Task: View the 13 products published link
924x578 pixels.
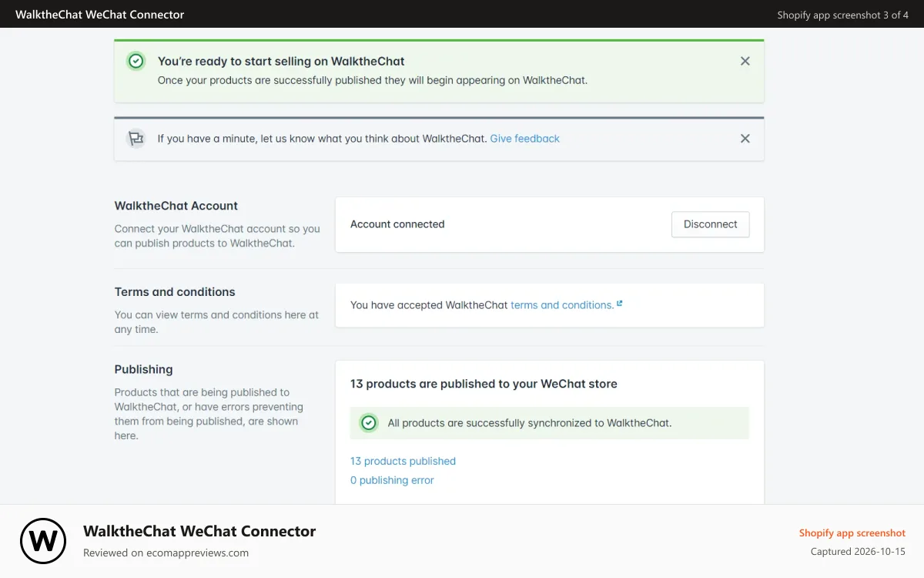Action: [403, 461]
